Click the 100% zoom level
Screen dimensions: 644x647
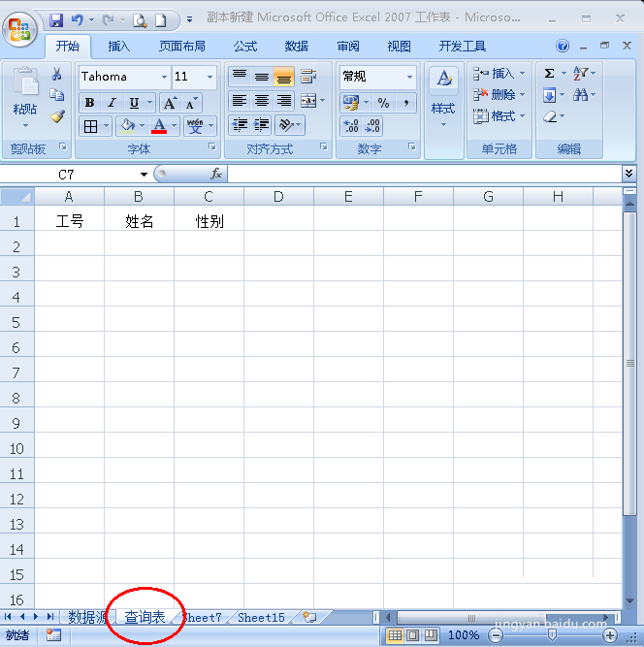pos(464,635)
